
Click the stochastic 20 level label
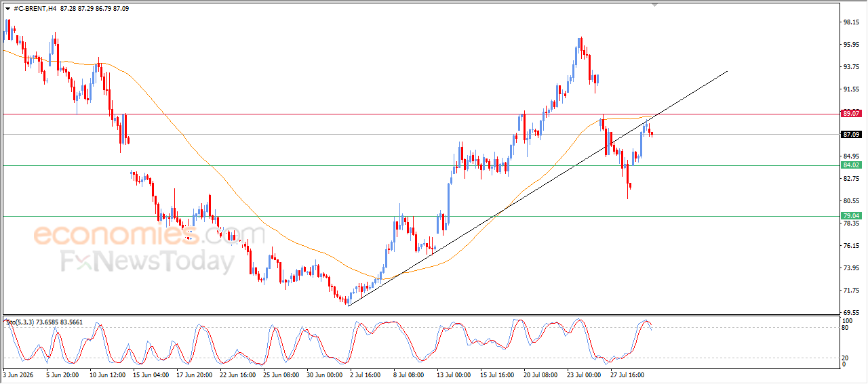tap(845, 358)
